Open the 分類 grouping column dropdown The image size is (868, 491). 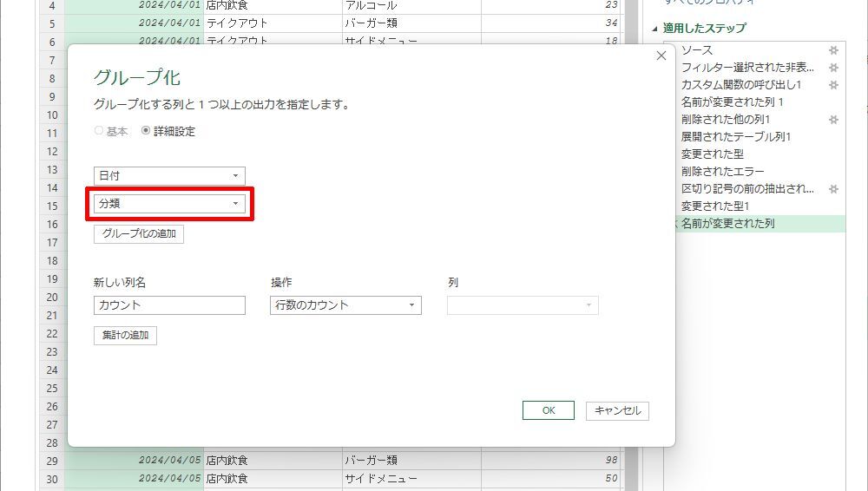(169, 204)
